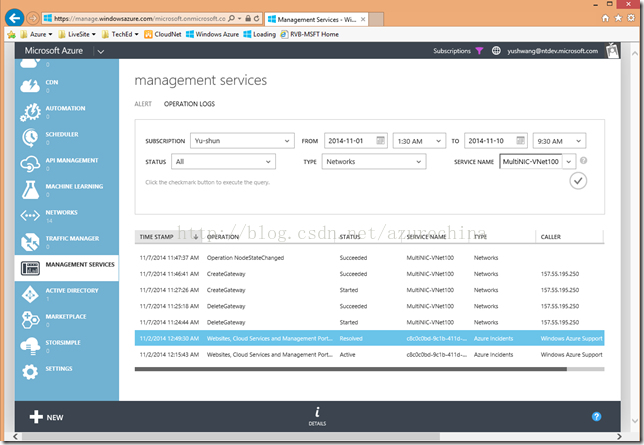The image size is (644, 445).
Task: Open a new browser tab
Action: (376, 19)
